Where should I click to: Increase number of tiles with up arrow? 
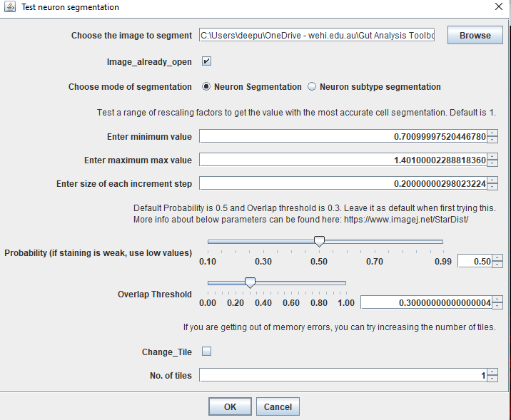[x=492, y=372]
